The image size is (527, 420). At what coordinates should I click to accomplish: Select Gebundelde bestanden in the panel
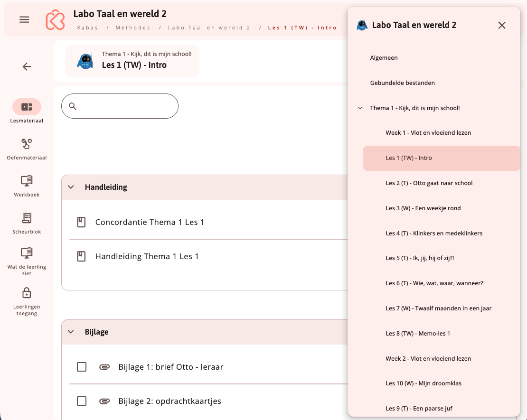[x=402, y=83]
